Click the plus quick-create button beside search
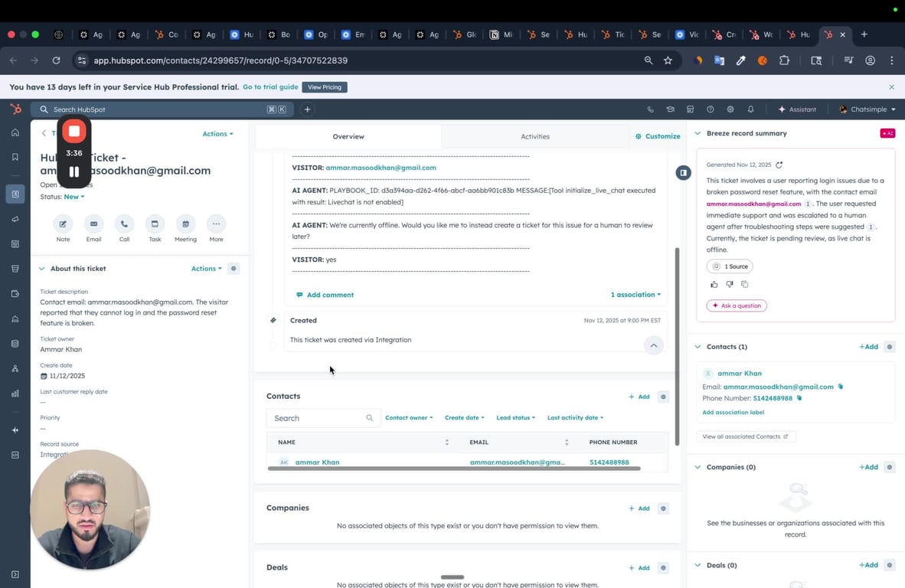 pos(308,109)
